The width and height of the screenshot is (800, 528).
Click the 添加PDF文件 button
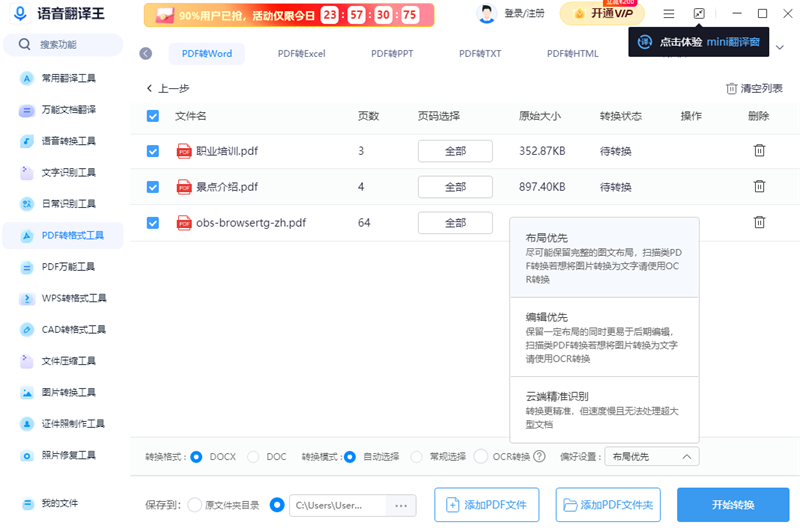point(486,505)
